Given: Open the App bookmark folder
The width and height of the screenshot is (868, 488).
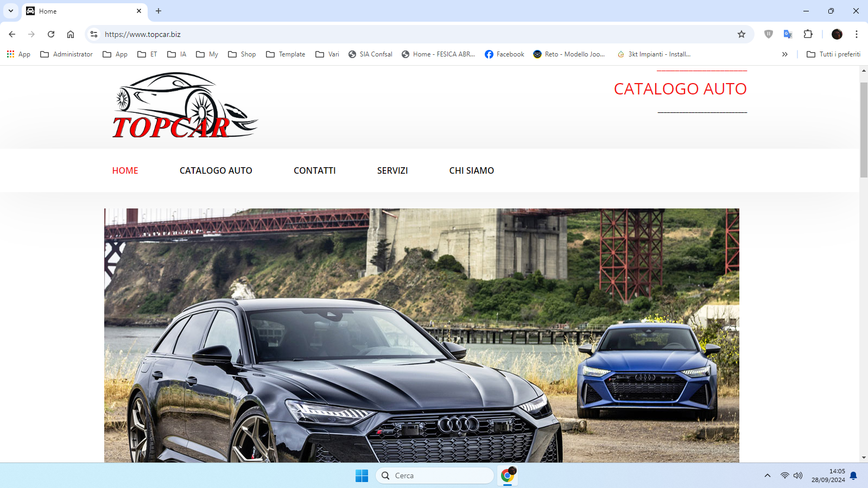Looking at the screenshot, I should coord(115,54).
